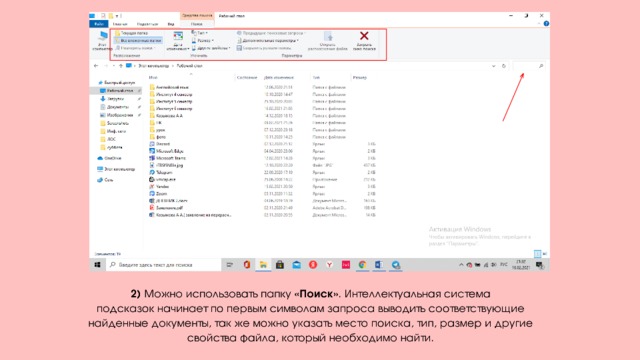Open Microsoft Word on the taskbar
The width and height of the screenshot is (640, 360).
(379, 265)
